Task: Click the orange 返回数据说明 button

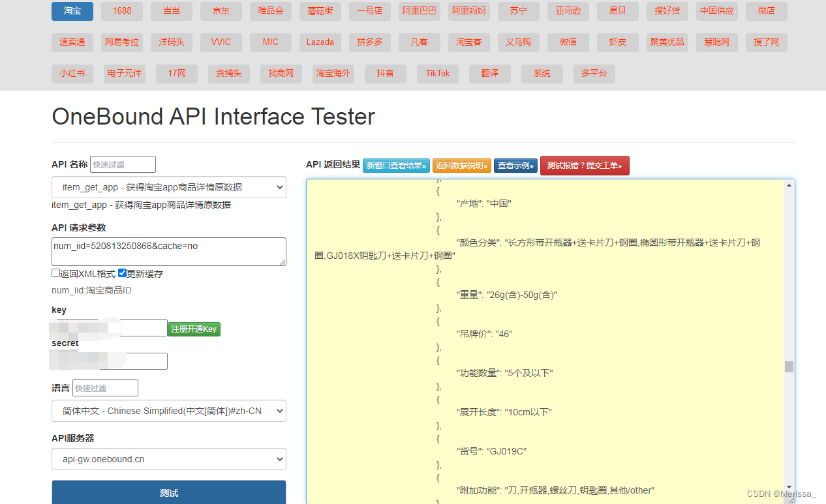Action: (461, 166)
